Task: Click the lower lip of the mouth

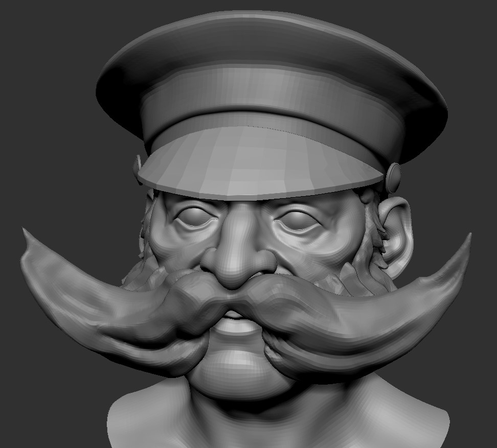Action: 236,327
